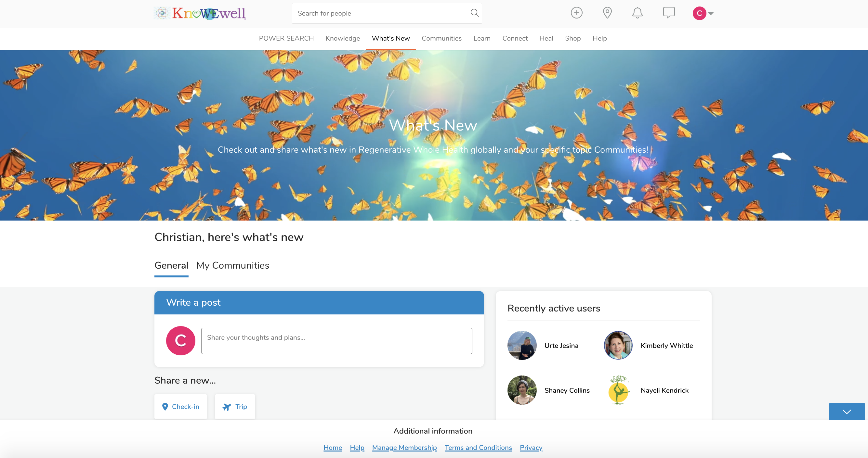Open the Privacy footer link

pos(531,448)
